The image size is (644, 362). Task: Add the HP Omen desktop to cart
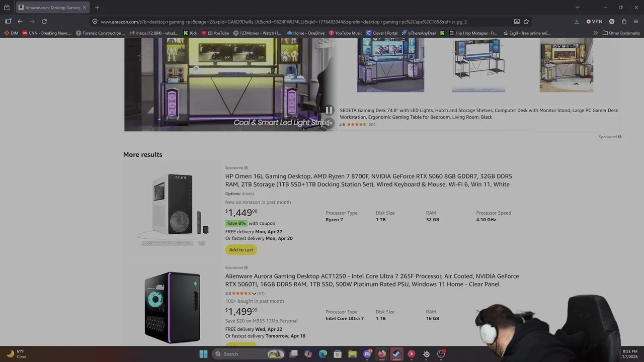(x=241, y=249)
